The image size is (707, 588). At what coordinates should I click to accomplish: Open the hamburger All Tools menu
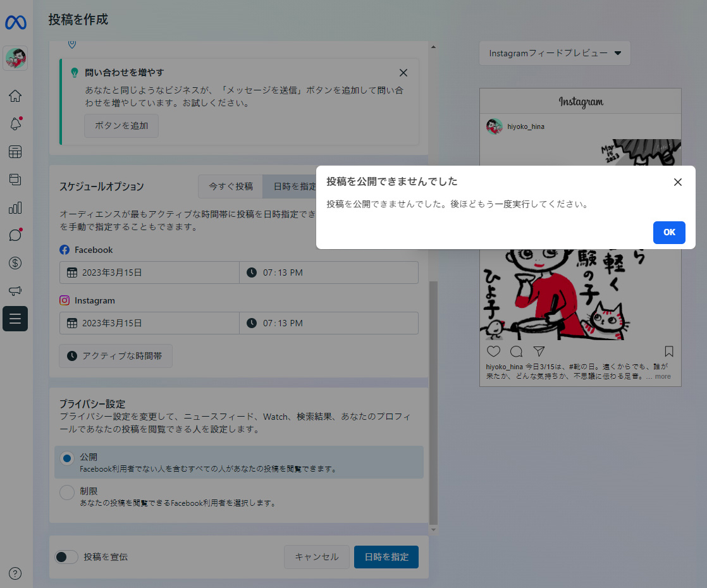pos(15,319)
